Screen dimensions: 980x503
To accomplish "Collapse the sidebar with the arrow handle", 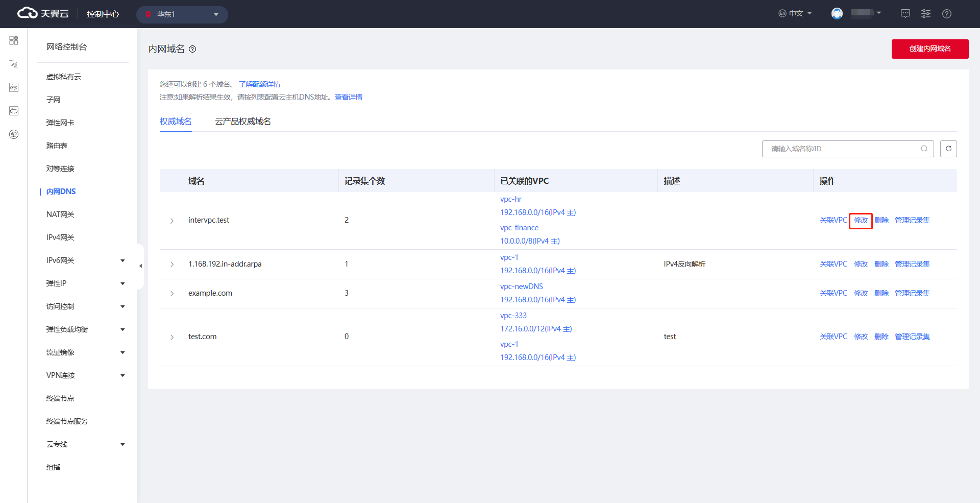I will pyautogui.click(x=140, y=266).
